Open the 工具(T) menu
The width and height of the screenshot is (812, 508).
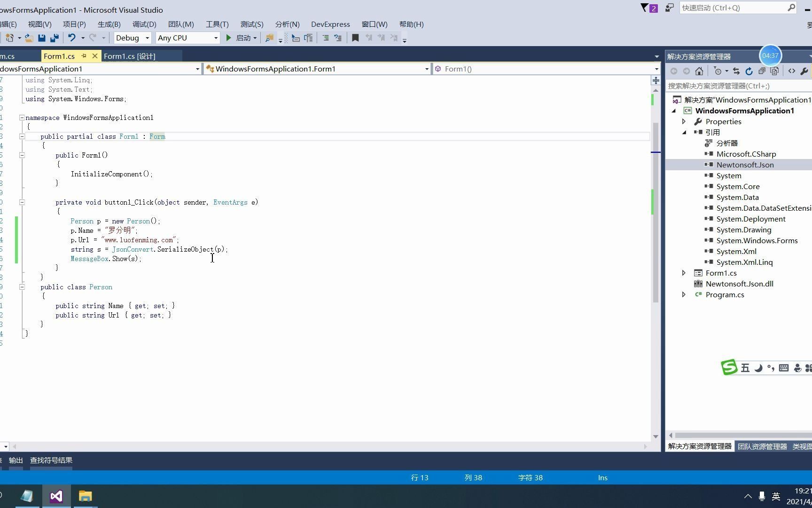coord(217,24)
